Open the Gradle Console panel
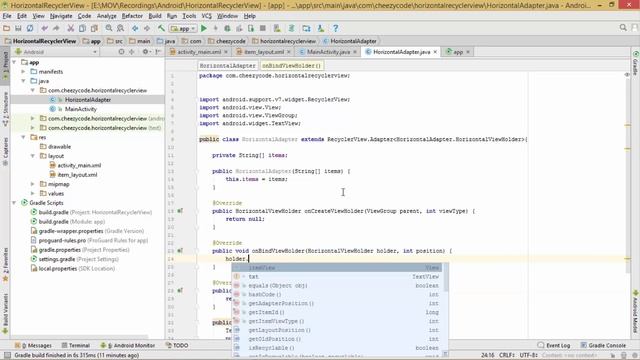This screenshot has width=640, height=360. pos(603,345)
